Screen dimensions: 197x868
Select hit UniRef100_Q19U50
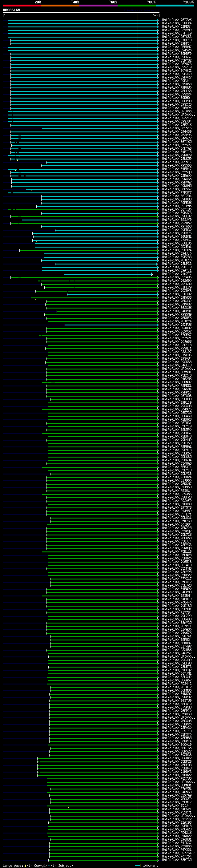(176, 84)
